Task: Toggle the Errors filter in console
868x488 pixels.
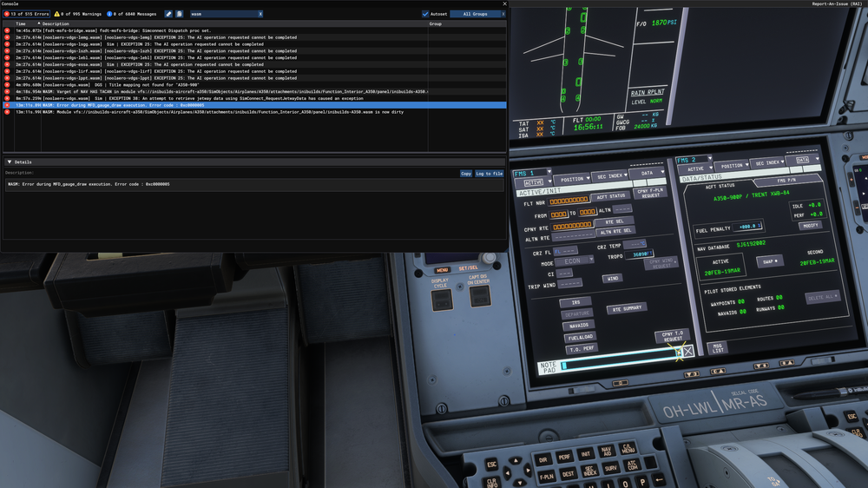Action: pyautogui.click(x=26, y=14)
